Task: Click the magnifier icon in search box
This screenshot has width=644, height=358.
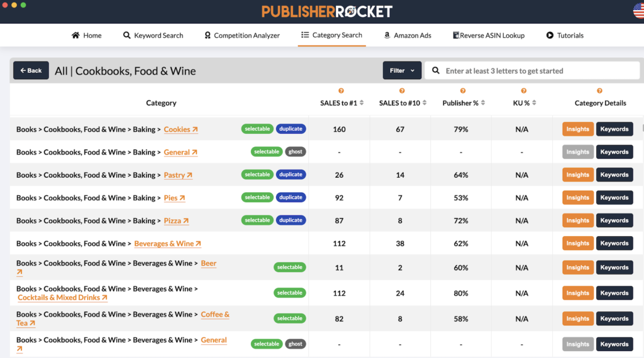Action: point(436,70)
